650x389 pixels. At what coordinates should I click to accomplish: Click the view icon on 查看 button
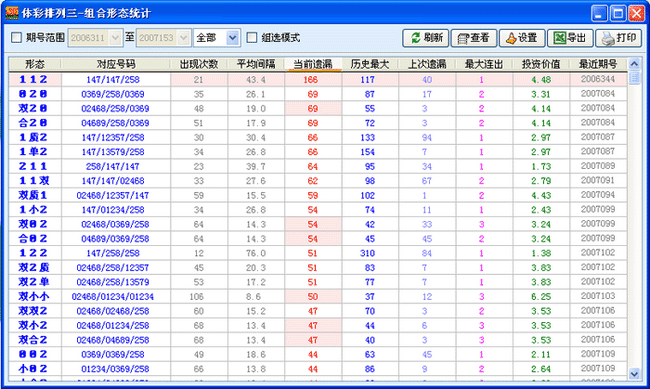(x=463, y=38)
